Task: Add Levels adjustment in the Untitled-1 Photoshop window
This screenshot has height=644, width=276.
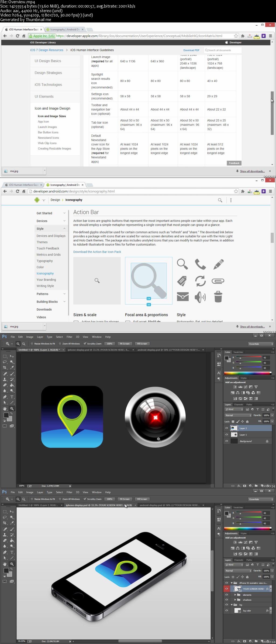Action: 240,387
